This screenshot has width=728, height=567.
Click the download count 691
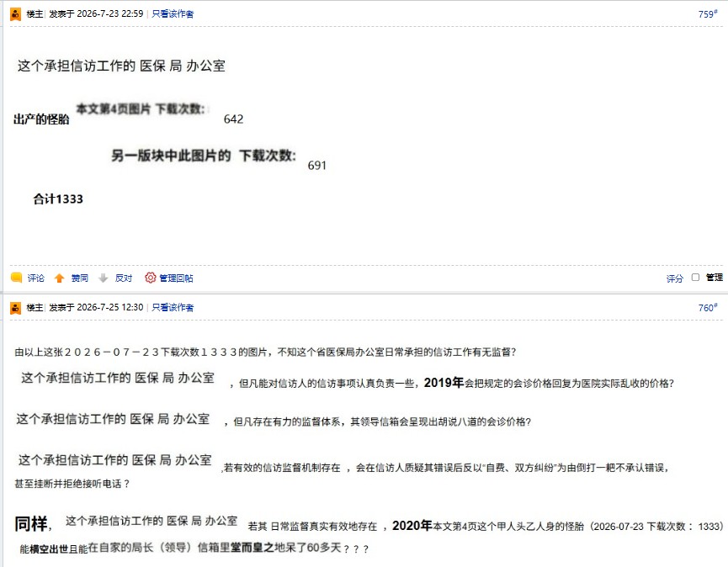tap(317, 166)
